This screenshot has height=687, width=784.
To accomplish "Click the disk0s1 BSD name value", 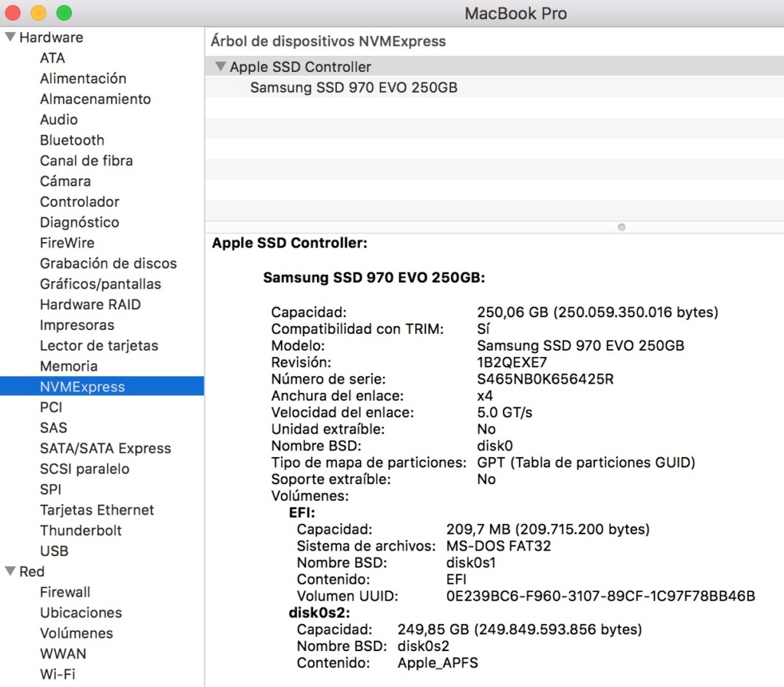I will pyautogui.click(x=471, y=562).
